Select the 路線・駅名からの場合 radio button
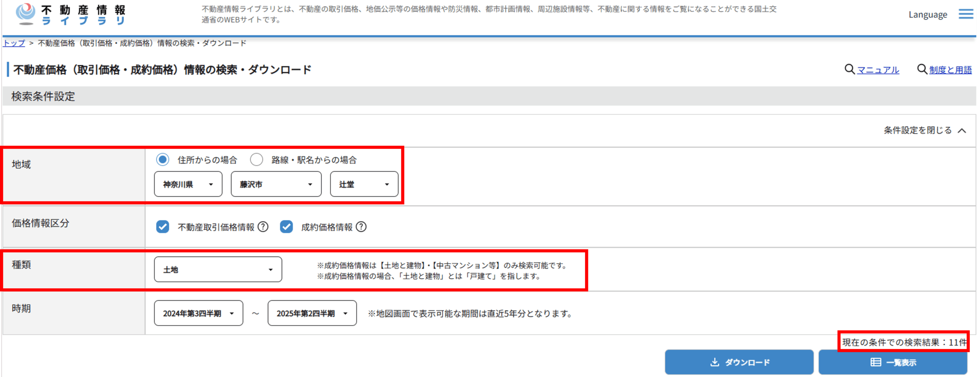980x377 pixels. (x=257, y=160)
